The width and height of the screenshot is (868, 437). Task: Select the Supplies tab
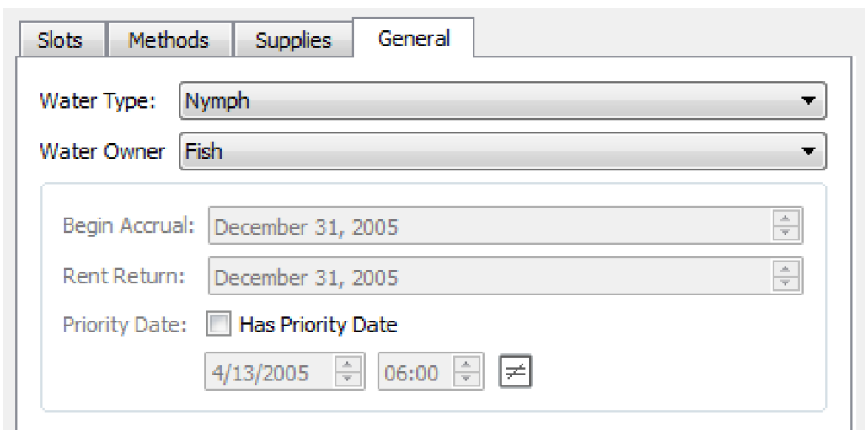(x=293, y=40)
